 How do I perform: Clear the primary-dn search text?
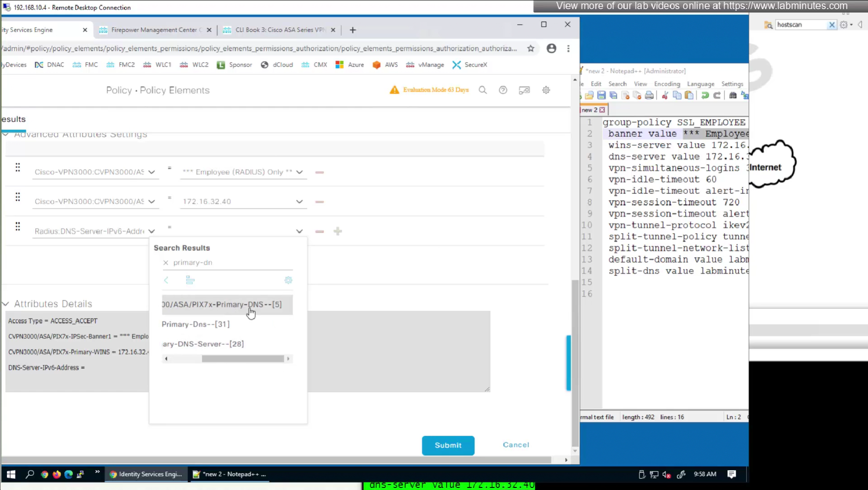[166, 263]
